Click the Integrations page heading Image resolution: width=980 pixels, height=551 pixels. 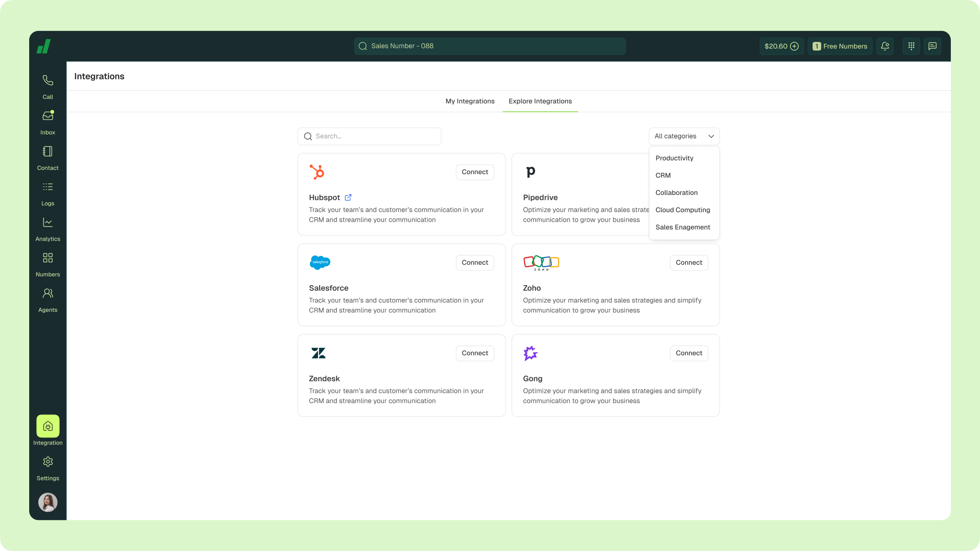pyautogui.click(x=99, y=76)
